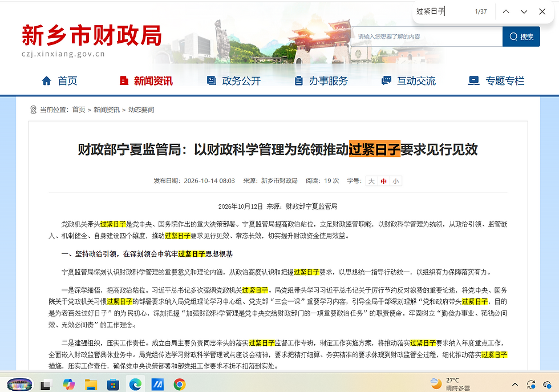Viewport: 559px width, 392px height.
Task: Click the blue 搜索 search button
Action: coord(521,37)
